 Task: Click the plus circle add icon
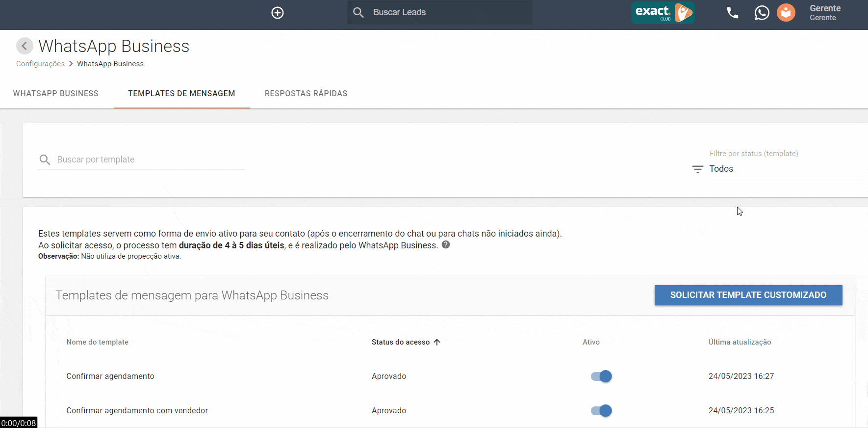coord(278,13)
